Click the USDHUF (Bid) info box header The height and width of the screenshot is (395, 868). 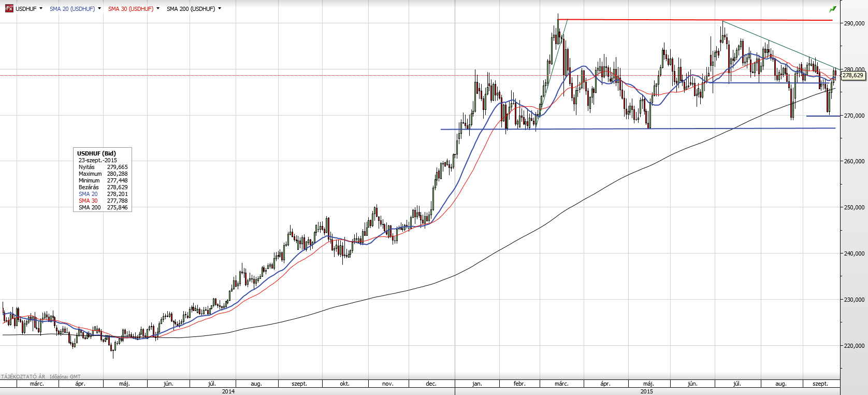(x=96, y=153)
